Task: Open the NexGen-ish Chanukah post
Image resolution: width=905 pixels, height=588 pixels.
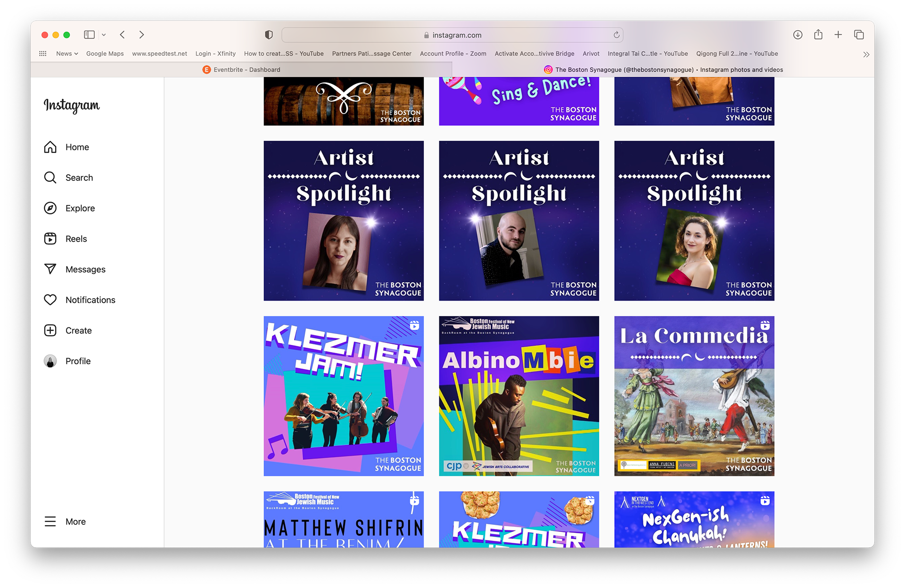Action: 694,519
